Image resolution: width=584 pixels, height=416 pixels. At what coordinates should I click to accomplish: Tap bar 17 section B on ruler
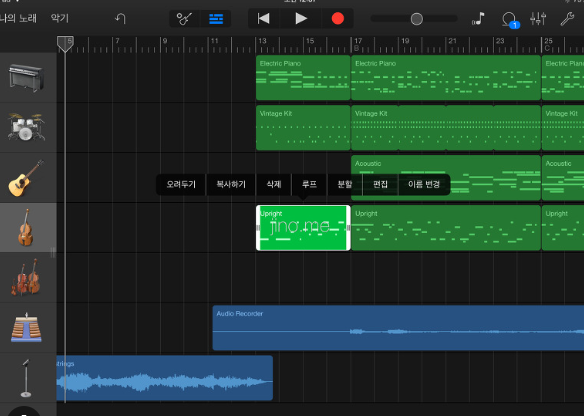(358, 44)
